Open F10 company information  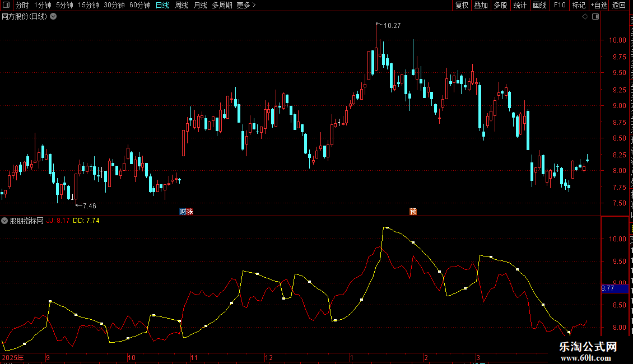tap(560, 5)
